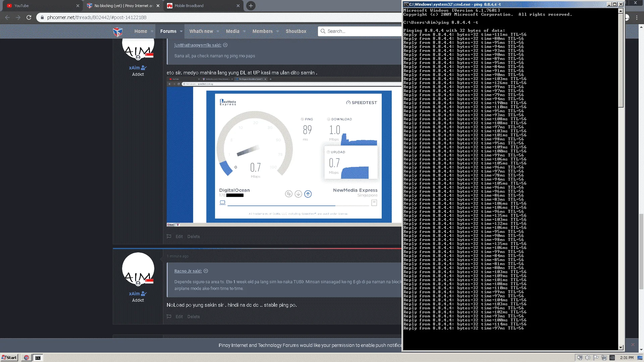Edit the speedtest screenshot post
This screenshot has height=362, width=644.
(179, 236)
